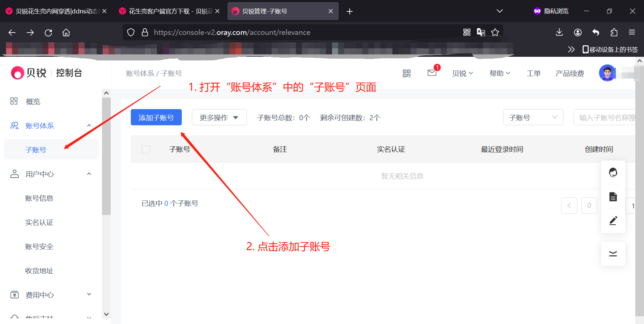
Task: Collapse the floating toolbar button
Action: [x=613, y=254]
